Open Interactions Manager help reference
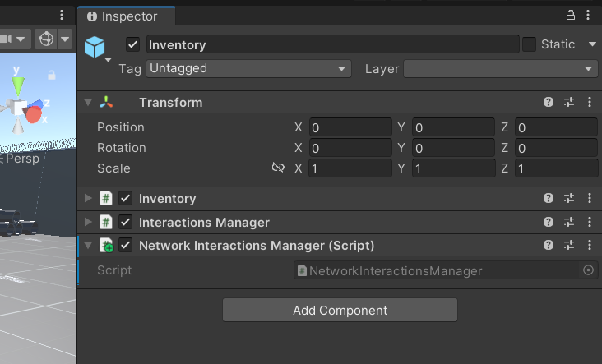The height and width of the screenshot is (364, 602). point(549,223)
